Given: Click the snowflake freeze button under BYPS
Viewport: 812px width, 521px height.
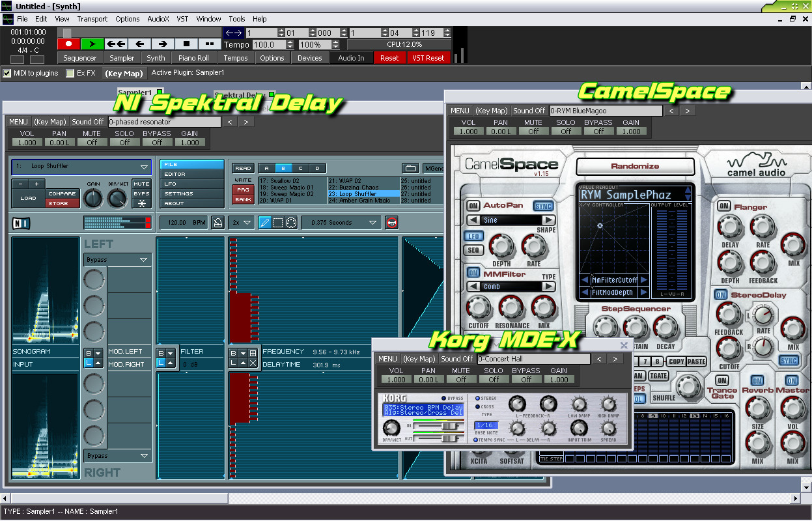Looking at the screenshot, I should point(141,203).
